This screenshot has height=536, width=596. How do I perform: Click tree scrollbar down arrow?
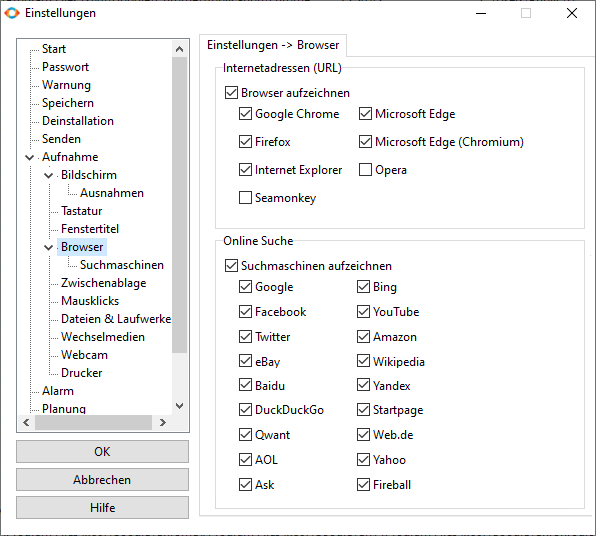tap(179, 406)
